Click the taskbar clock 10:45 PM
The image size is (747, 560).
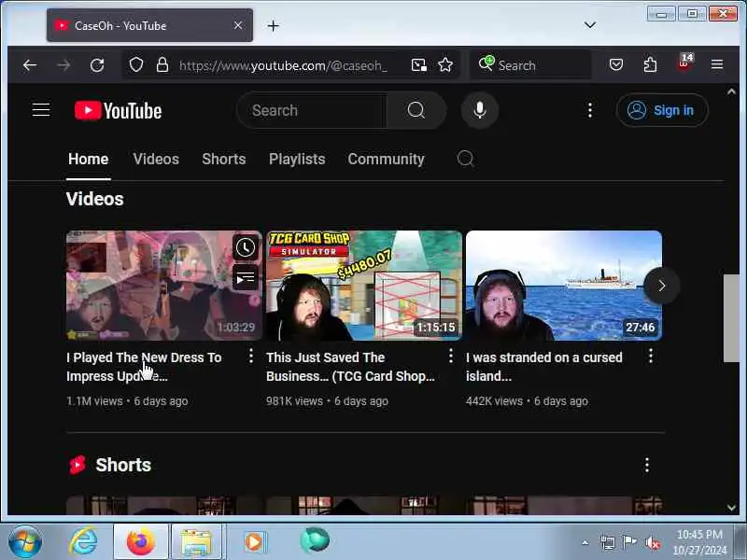tap(699, 542)
